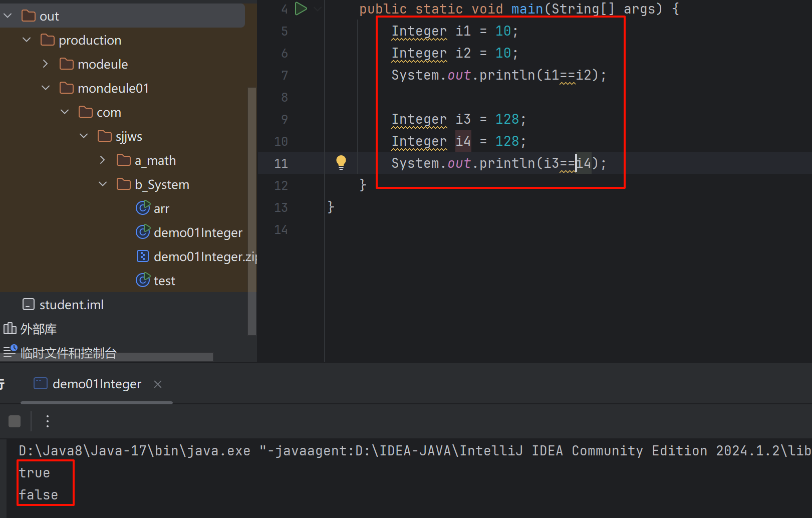Expand the a_math package folder
The height and width of the screenshot is (518, 812).
(x=103, y=160)
